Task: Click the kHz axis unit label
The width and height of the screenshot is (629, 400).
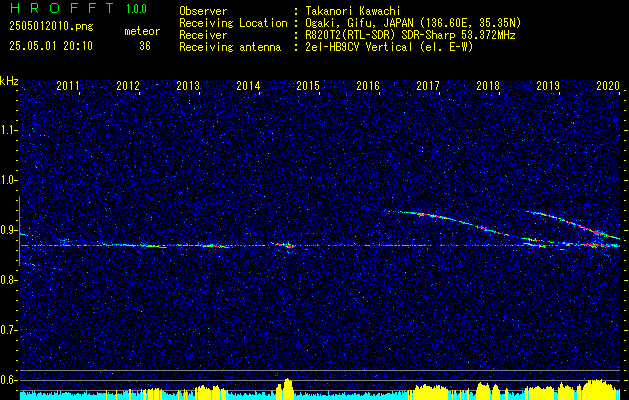Action: click(x=9, y=81)
